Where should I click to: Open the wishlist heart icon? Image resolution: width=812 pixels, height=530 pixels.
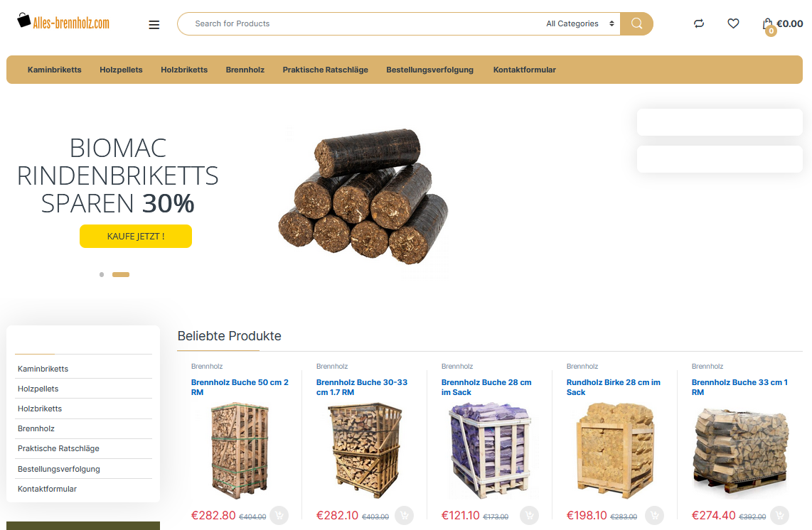tap(733, 23)
